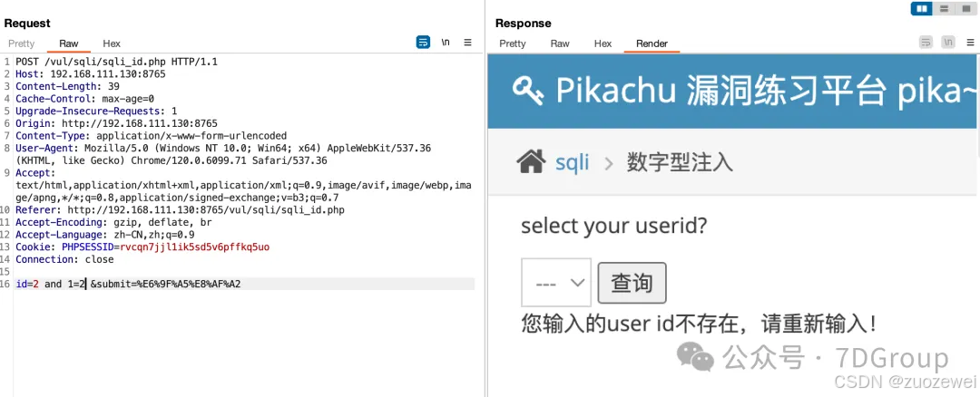Open the hamburger options menu in Request panel
This screenshot has height=397, width=980.
coord(467,43)
